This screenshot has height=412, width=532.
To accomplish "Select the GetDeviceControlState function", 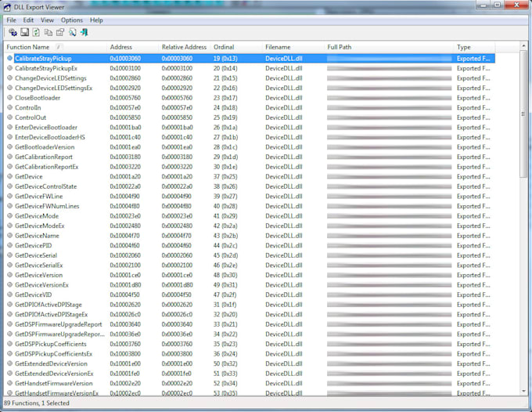I will [46, 186].
